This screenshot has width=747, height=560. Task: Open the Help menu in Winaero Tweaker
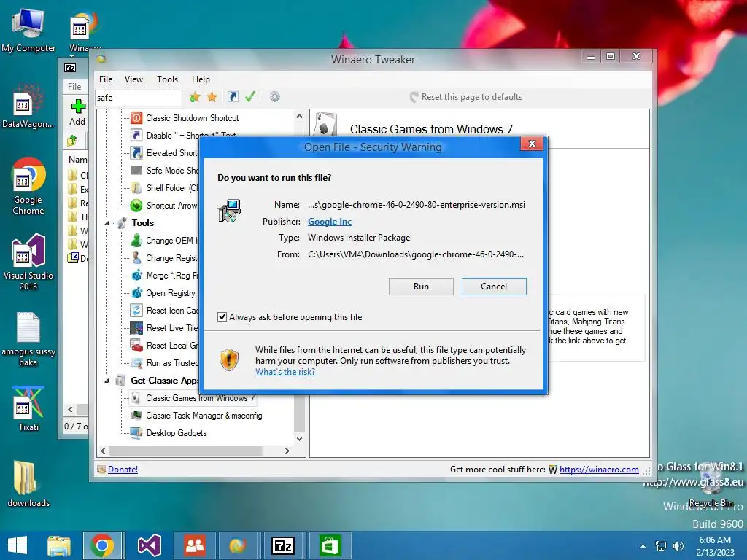tap(201, 79)
